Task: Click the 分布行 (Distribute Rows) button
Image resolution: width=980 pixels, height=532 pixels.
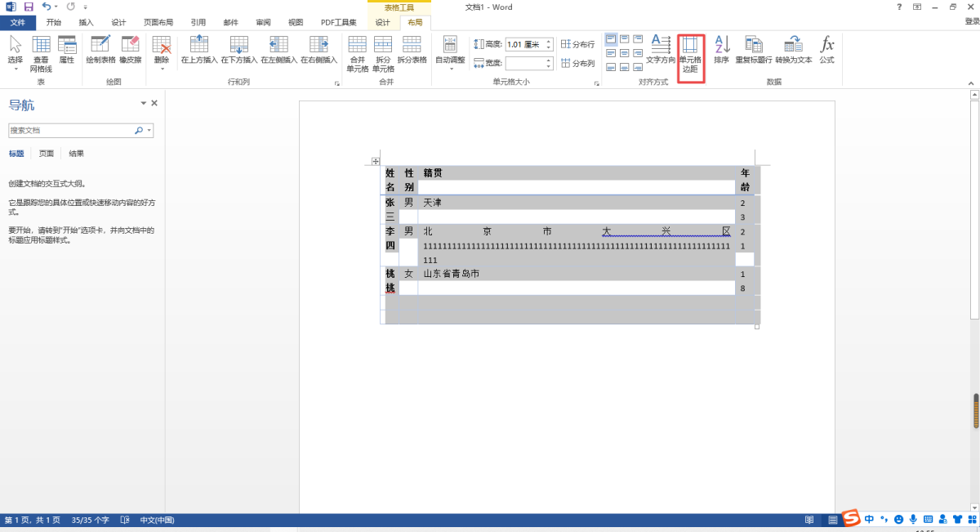Action: click(x=578, y=44)
